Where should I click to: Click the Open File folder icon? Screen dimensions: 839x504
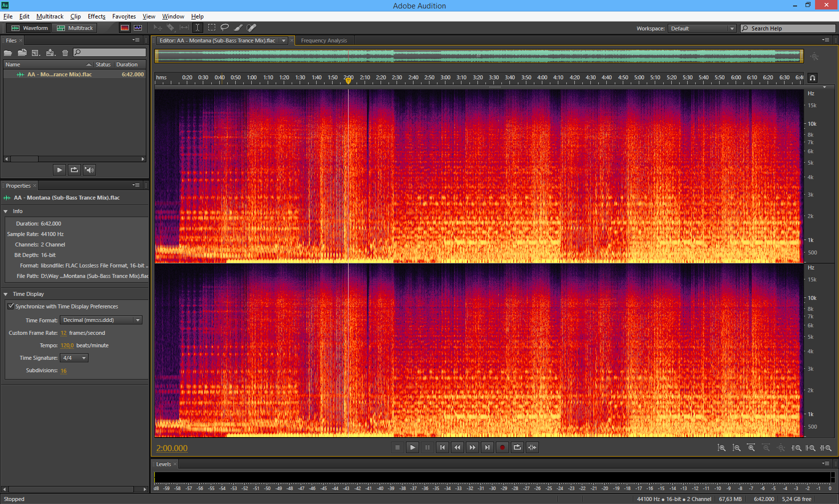point(8,52)
